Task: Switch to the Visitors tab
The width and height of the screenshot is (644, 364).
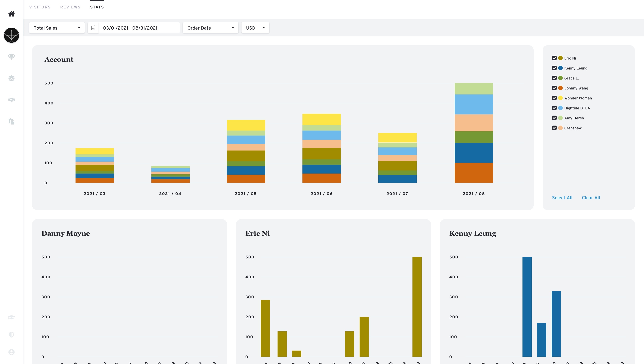Action: pos(40,7)
